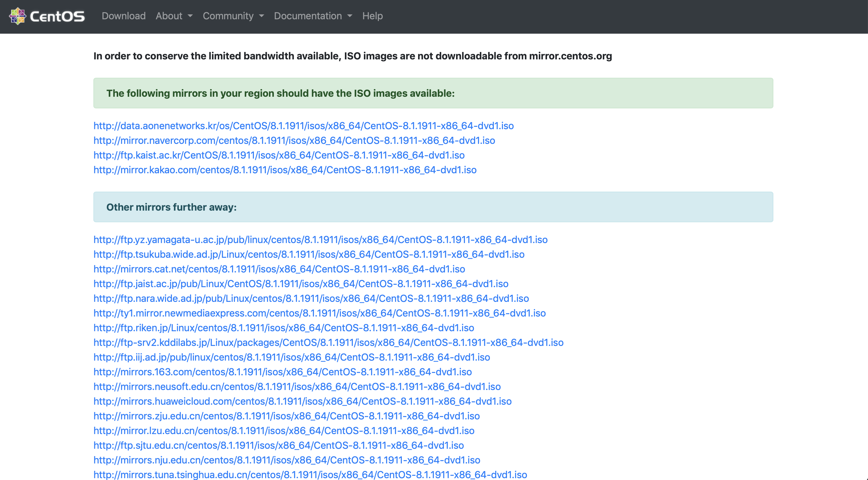Open the mirror.kakao.com ISO link
Viewport: 868px width, 480px height.
pyautogui.click(x=285, y=170)
